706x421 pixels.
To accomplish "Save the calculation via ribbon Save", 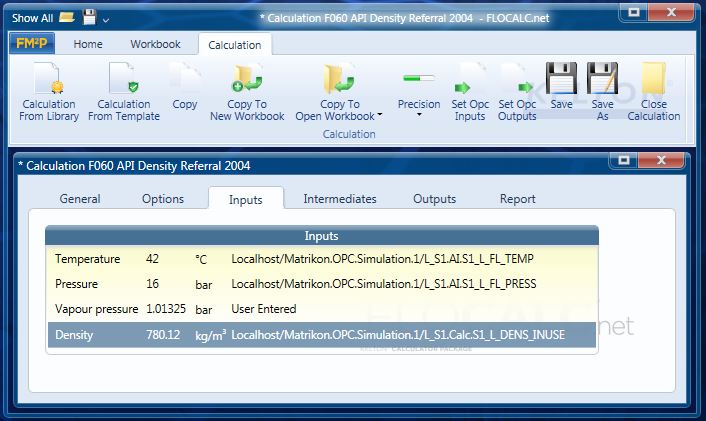I will coord(561,86).
